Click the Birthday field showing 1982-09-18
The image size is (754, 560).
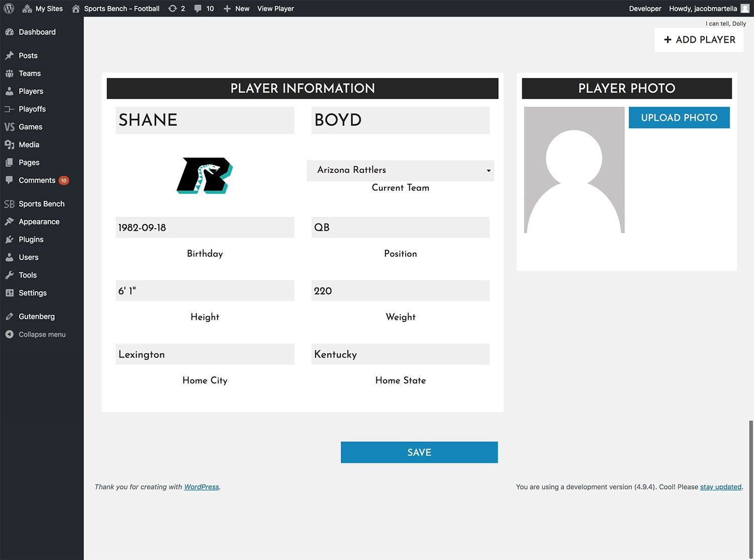(205, 227)
